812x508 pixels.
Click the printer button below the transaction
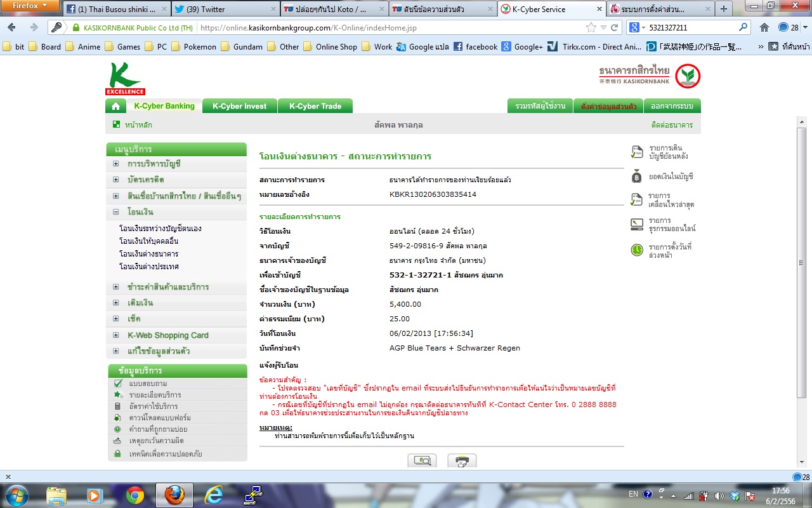pyautogui.click(x=462, y=461)
